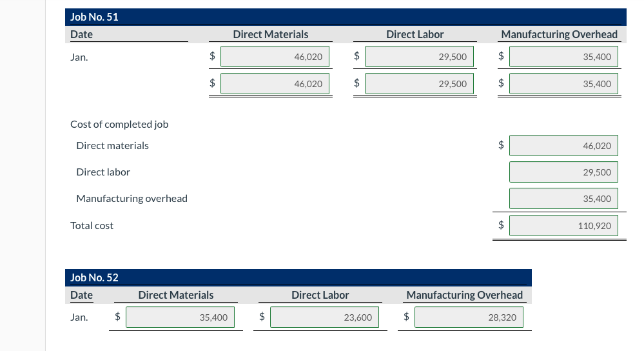Click Job 52 Direct Materials field 35,400
Screen dimensions: 644x351
coord(180,317)
